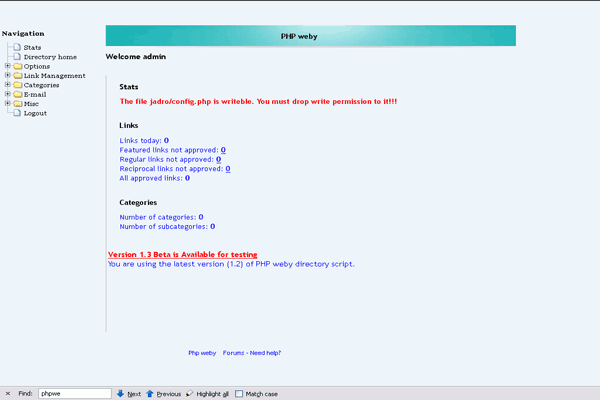
Task: Click the Link Management folder icon
Action: (x=17, y=76)
